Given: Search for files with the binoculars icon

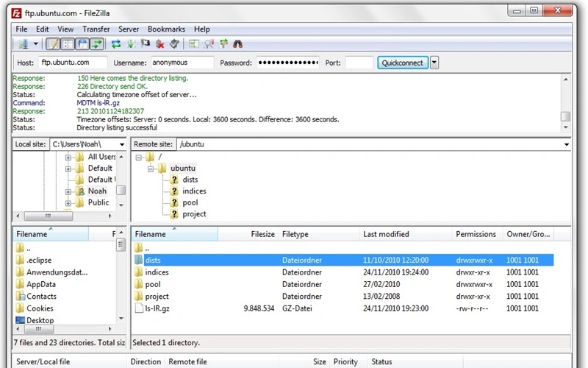Looking at the screenshot, I should pos(237,44).
